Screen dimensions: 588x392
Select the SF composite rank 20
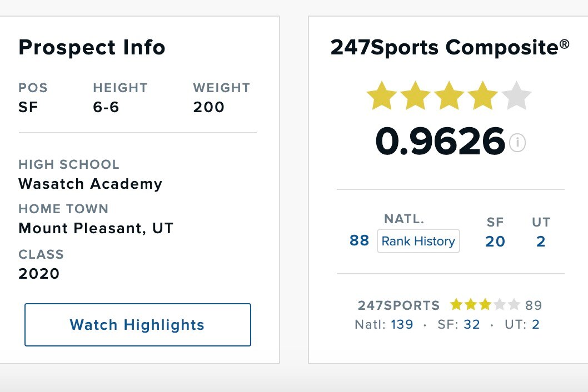495,242
